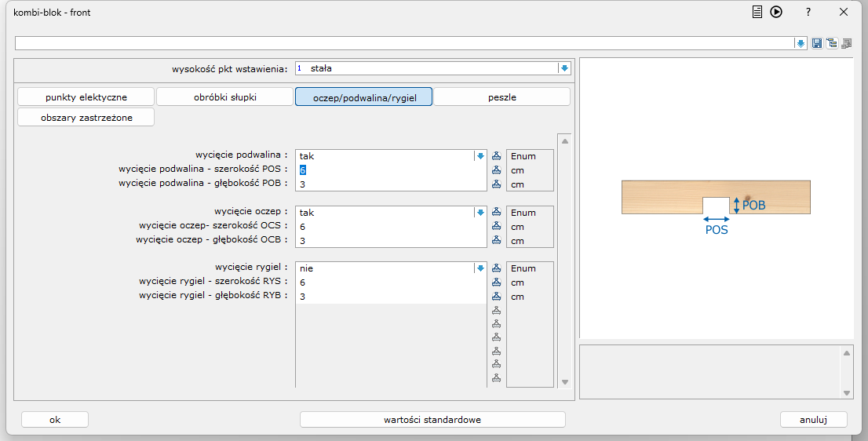Screen dimensions: 868x441
Task: Click the stamp icon beside wycięcie rygiel row
Action: coord(496,268)
